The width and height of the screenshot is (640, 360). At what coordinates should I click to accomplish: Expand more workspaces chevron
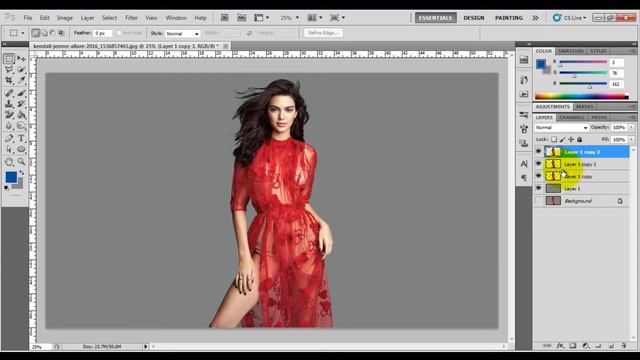tap(535, 18)
